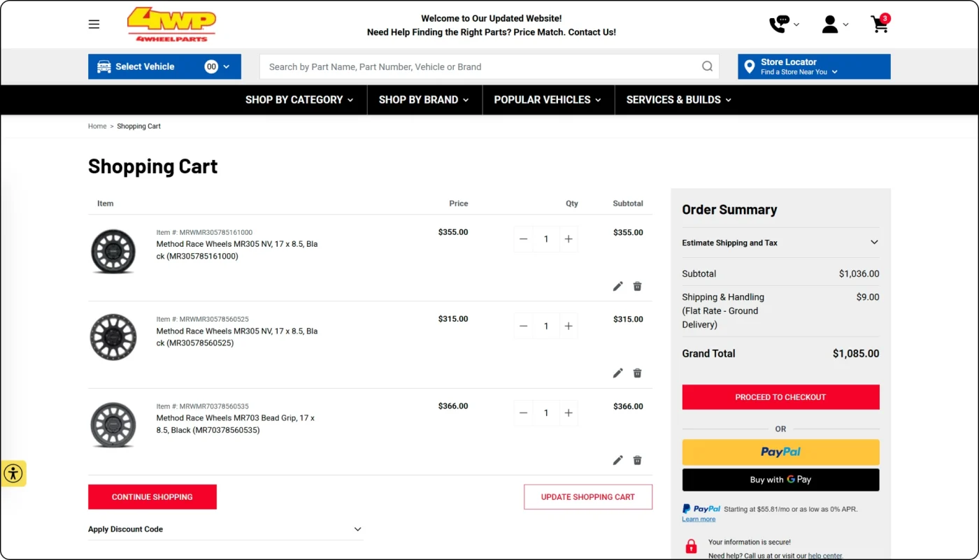Pay with the PayPal button
979x560 pixels.
point(780,452)
